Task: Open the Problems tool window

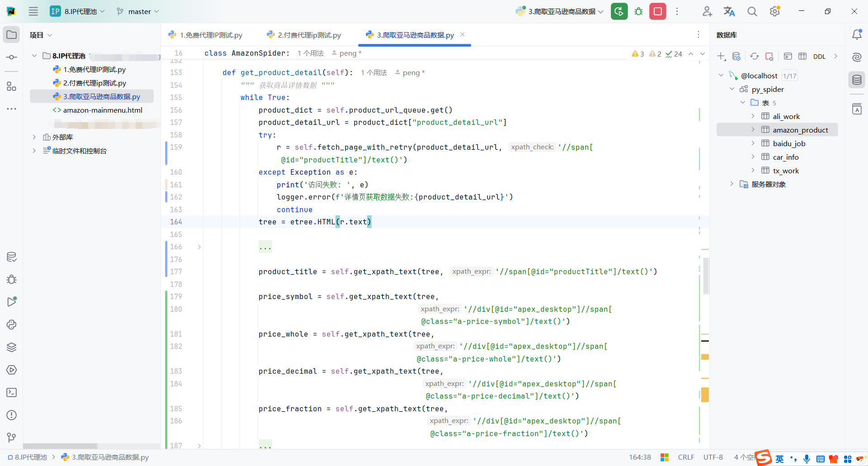Action: (x=11, y=415)
